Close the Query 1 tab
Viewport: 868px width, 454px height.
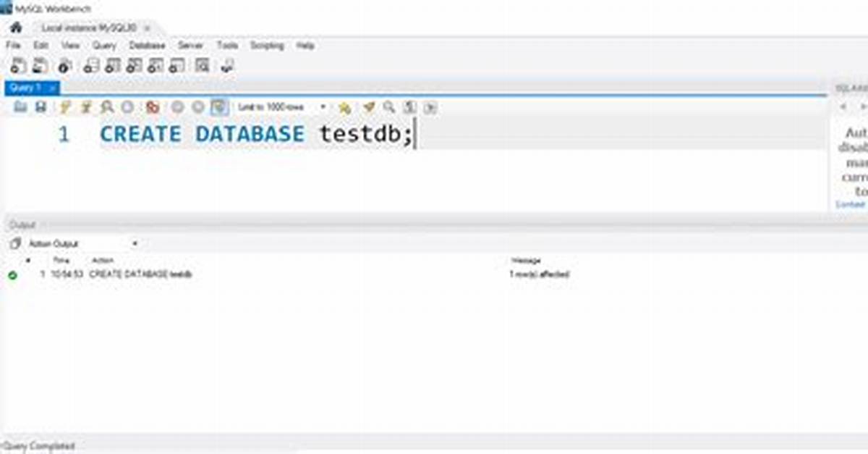coord(52,88)
